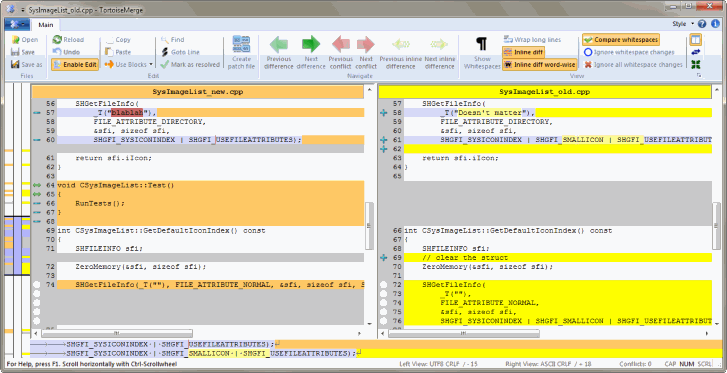Click the 'RunTests();' line
727x373 pixels.
[210, 203]
